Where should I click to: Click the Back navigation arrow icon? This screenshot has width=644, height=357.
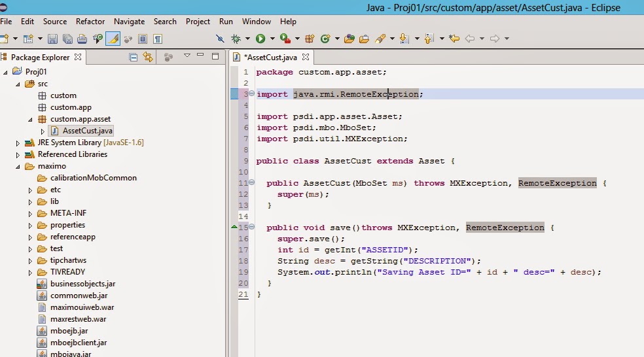pos(470,39)
